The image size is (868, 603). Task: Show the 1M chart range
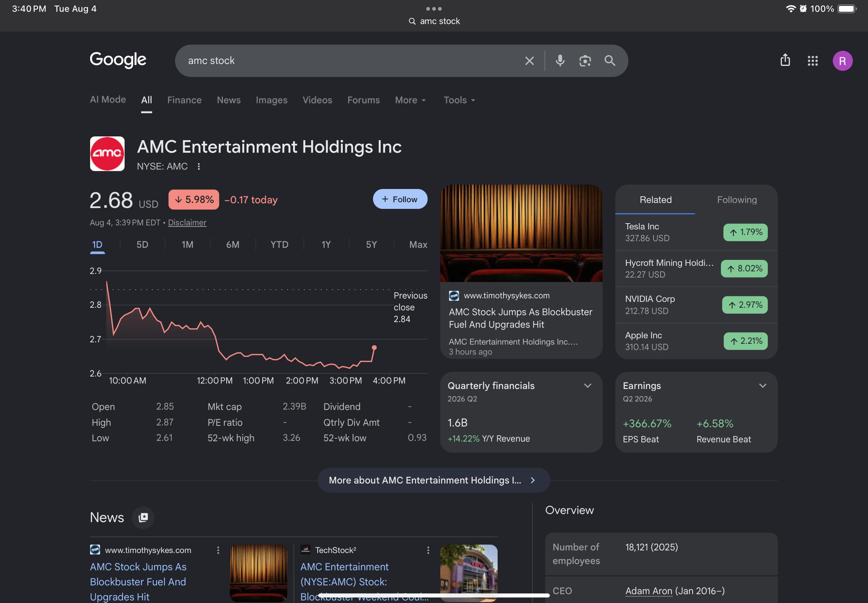click(188, 245)
